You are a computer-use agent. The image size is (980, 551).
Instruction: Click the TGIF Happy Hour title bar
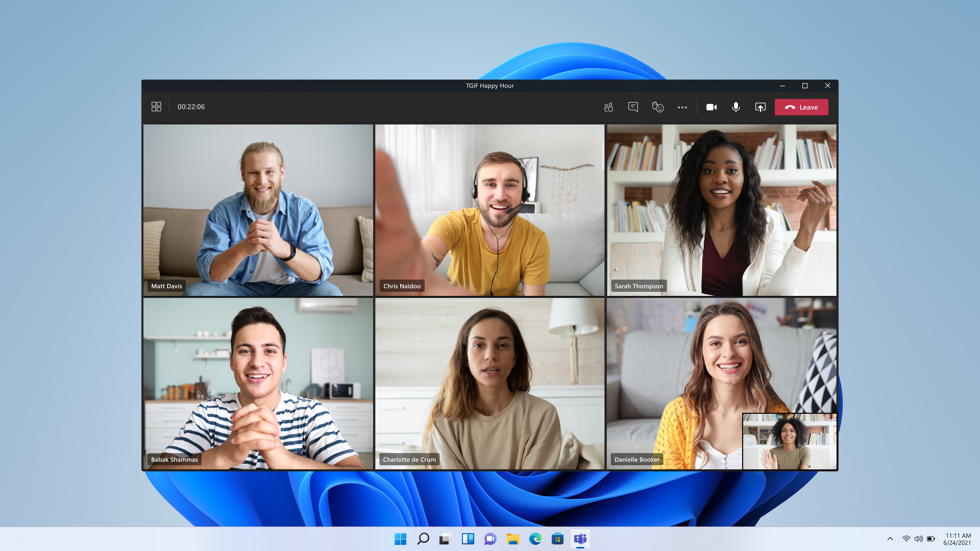coord(490,85)
